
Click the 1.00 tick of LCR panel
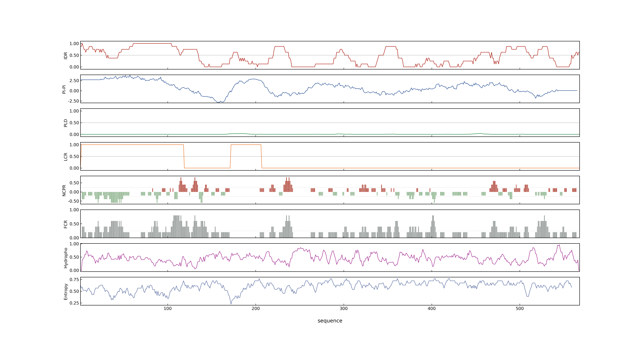(74, 145)
